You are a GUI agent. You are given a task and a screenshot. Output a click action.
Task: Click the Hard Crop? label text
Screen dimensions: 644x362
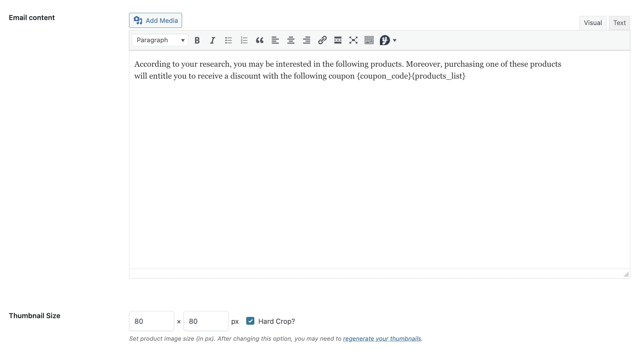coord(277,321)
